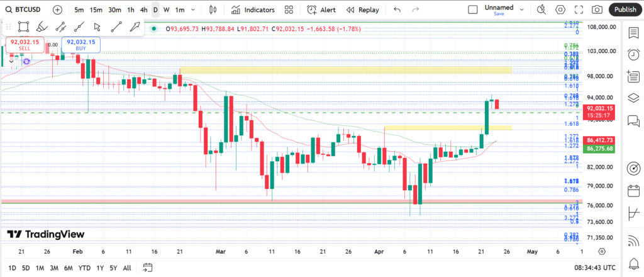
Task: Click the SELL 92,032.15 button
Action: pyautogui.click(x=25, y=45)
